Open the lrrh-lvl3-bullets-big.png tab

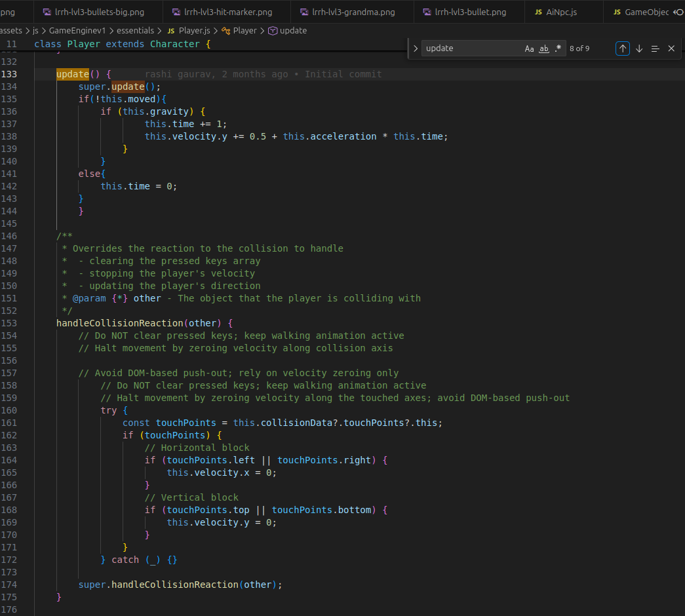coord(94,12)
